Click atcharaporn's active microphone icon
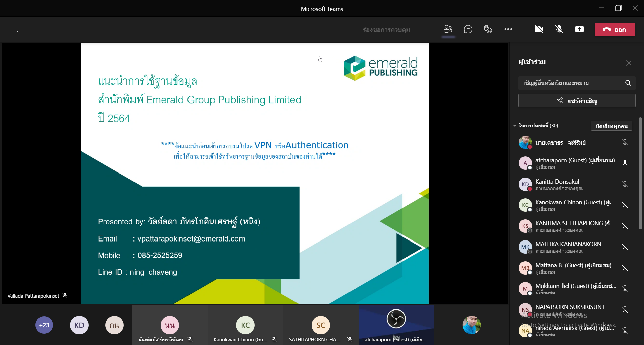 pos(625,163)
